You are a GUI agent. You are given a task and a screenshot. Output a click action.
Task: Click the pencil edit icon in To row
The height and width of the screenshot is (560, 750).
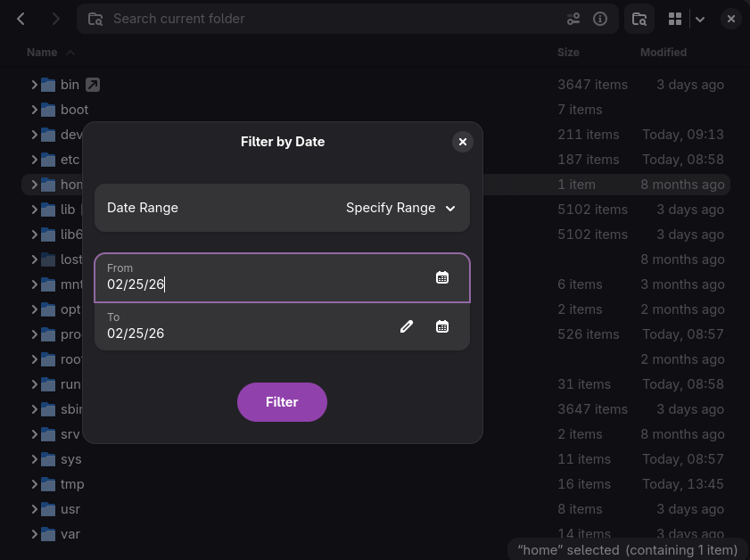[406, 326]
